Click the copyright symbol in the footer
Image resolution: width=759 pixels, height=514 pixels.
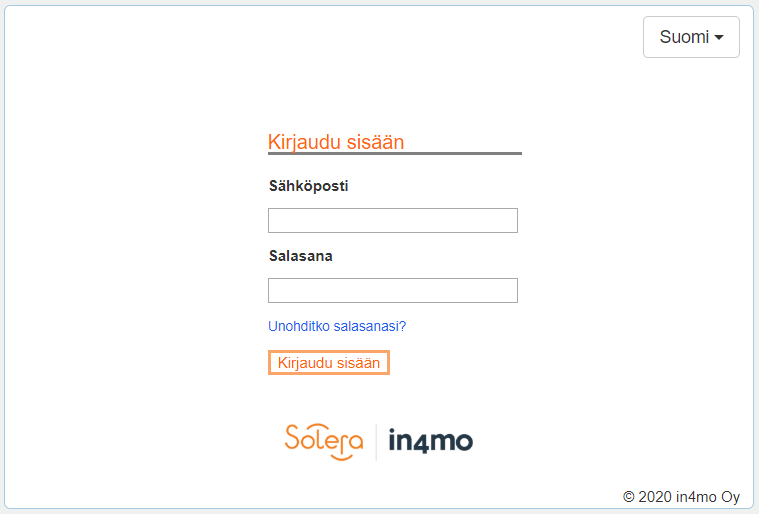coord(629,496)
